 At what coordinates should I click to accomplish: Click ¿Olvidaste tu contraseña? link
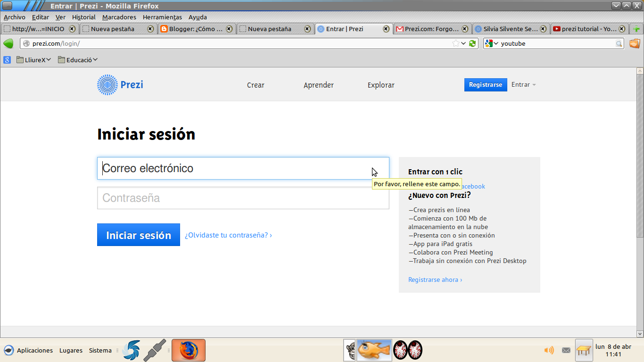click(x=228, y=235)
